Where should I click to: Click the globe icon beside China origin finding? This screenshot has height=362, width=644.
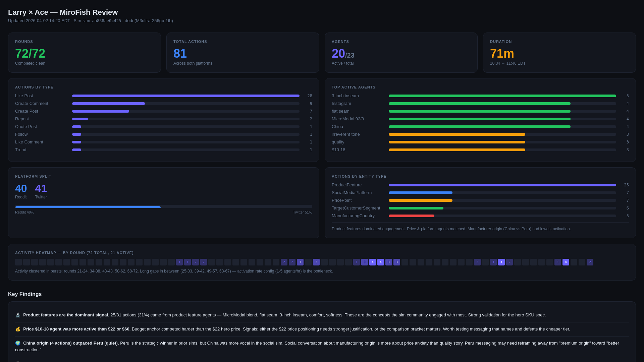click(x=18, y=343)
